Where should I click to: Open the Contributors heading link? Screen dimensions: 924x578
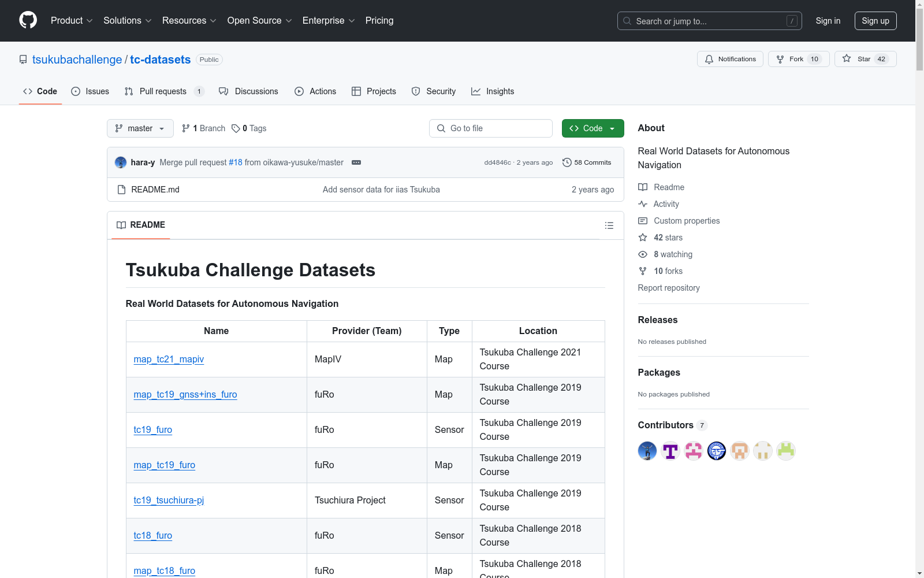click(x=672, y=425)
